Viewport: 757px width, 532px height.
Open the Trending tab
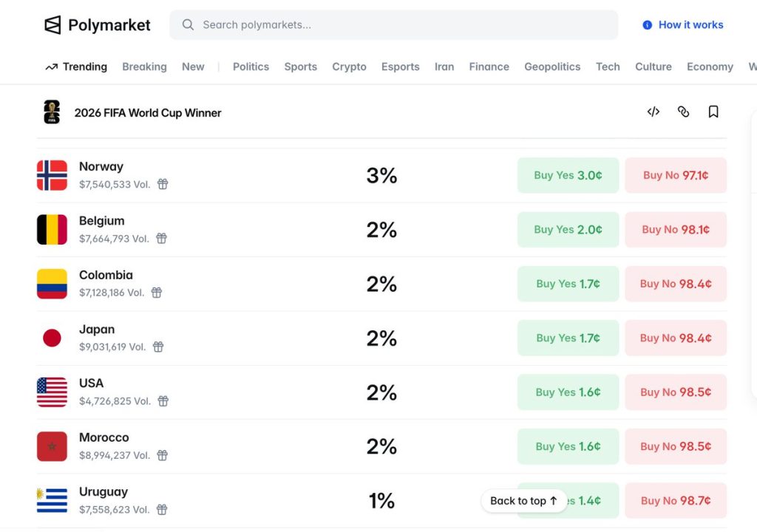click(x=76, y=66)
